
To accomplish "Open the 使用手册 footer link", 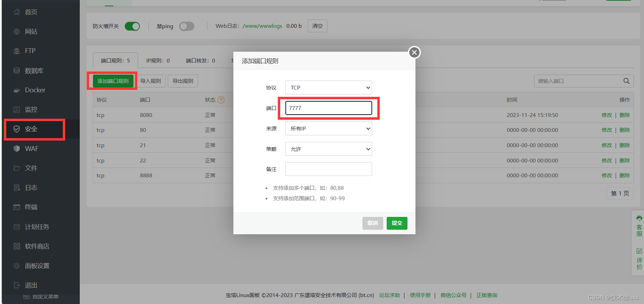I will pyautogui.click(x=420, y=295).
